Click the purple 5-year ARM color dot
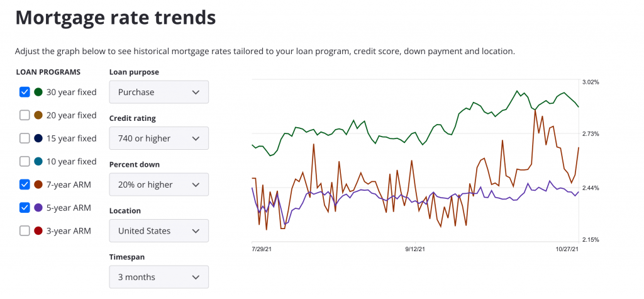This screenshot has width=644, height=299. coord(38,208)
